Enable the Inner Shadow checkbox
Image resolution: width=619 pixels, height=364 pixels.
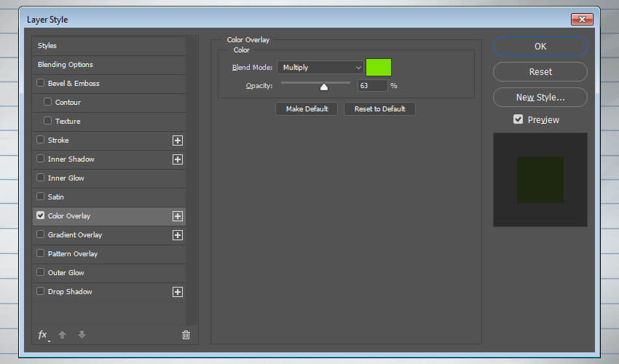[x=40, y=159]
